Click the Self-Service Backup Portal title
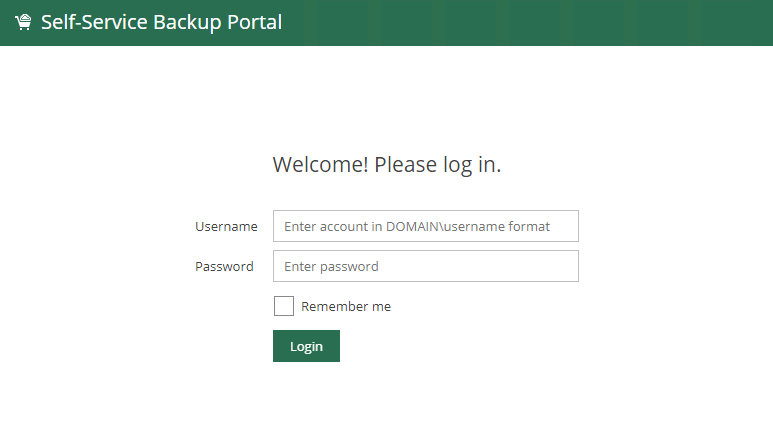The image size is (773, 446). (x=161, y=22)
